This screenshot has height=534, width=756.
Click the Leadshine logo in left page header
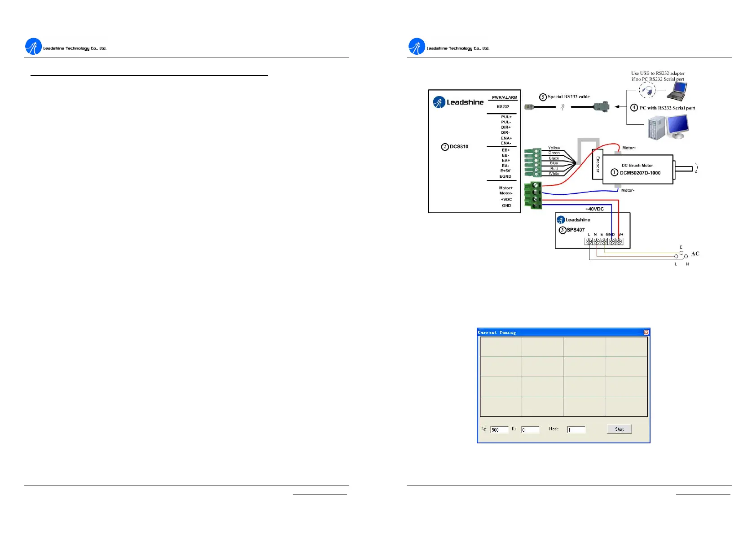tap(34, 47)
